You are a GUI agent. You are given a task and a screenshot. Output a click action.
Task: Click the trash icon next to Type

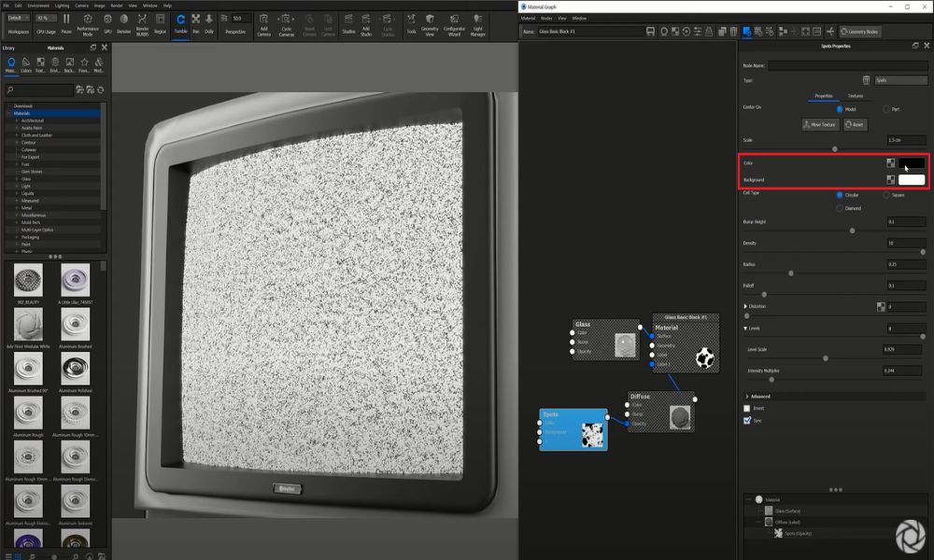pyautogui.click(x=866, y=80)
